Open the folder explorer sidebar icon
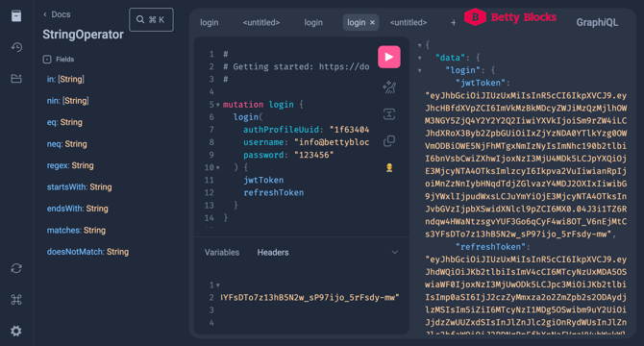 [16, 79]
